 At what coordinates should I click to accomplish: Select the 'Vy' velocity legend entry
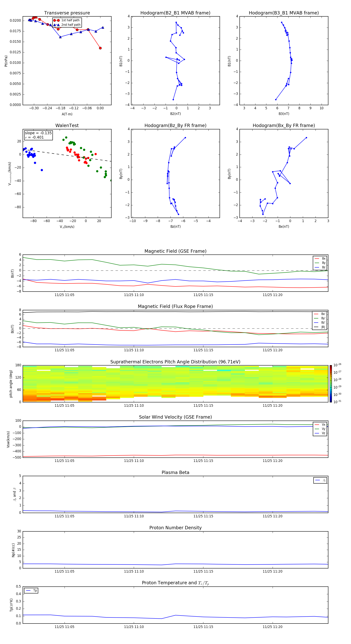[x=320, y=429]
